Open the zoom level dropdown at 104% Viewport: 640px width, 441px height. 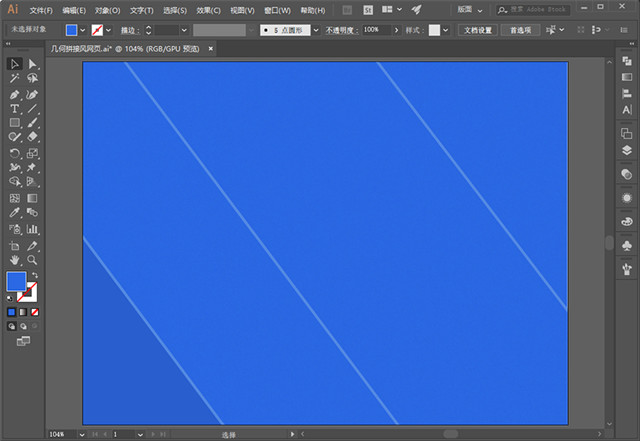(x=68, y=434)
